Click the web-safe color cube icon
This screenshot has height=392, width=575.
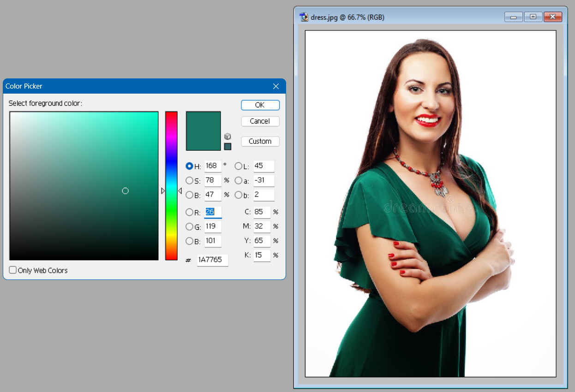[x=228, y=137]
